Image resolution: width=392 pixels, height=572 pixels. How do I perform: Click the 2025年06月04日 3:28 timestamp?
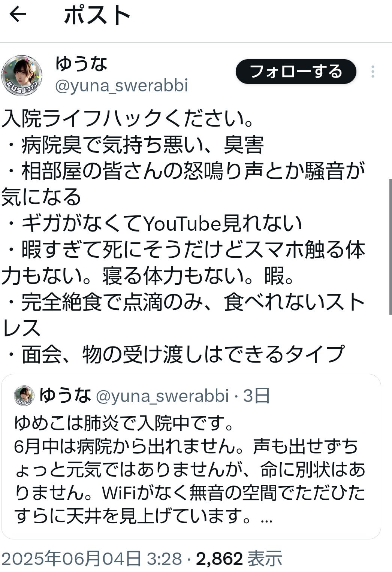click(x=92, y=559)
